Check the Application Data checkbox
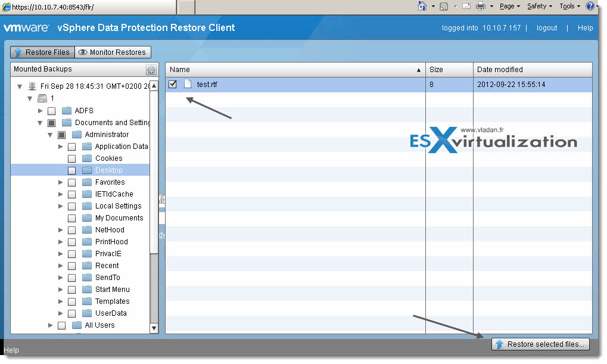Viewport: 607px width, 364px height. click(x=71, y=147)
